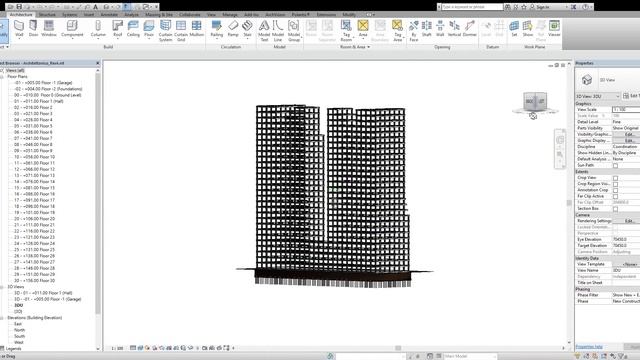The width and height of the screenshot is (640, 360).
Task: Close the Project Browser panel
Action: pos(98,63)
